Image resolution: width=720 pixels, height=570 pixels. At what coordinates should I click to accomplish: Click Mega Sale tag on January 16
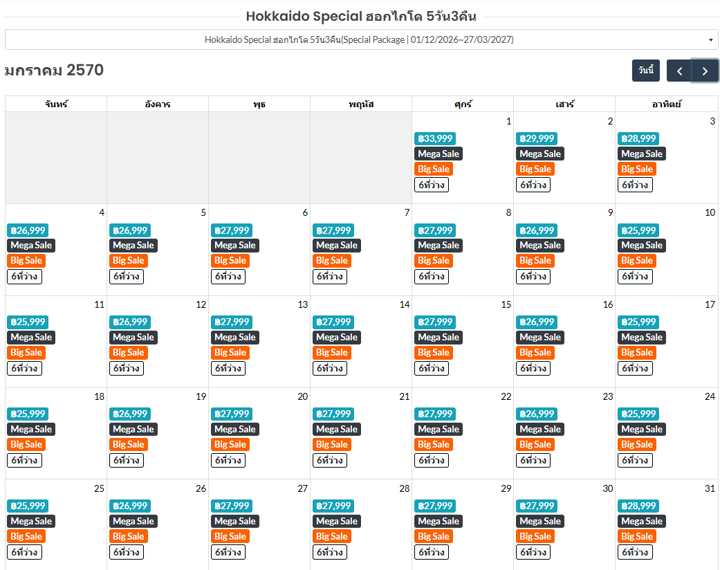(x=540, y=337)
